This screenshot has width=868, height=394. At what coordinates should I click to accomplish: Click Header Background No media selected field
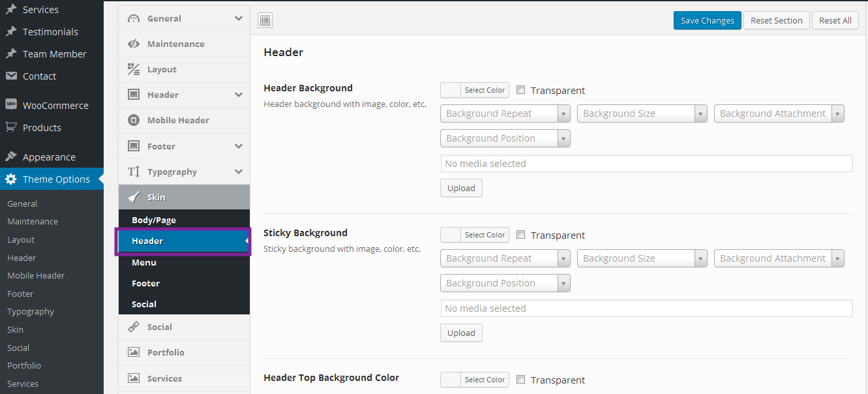pyautogui.click(x=646, y=164)
